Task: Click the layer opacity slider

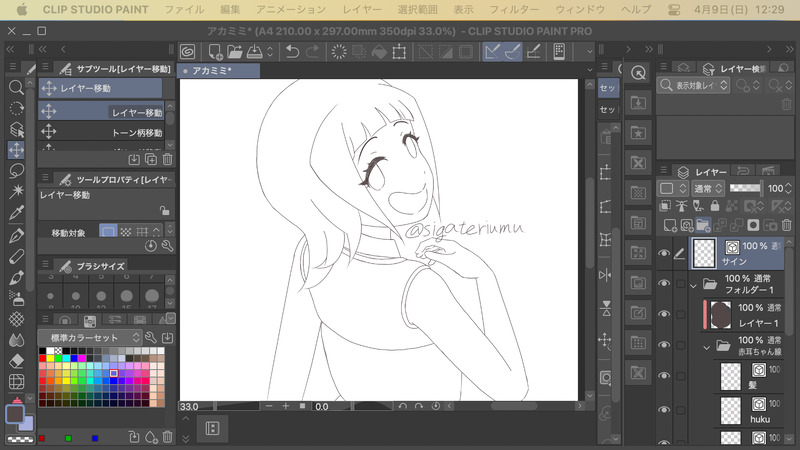Action: point(745,188)
